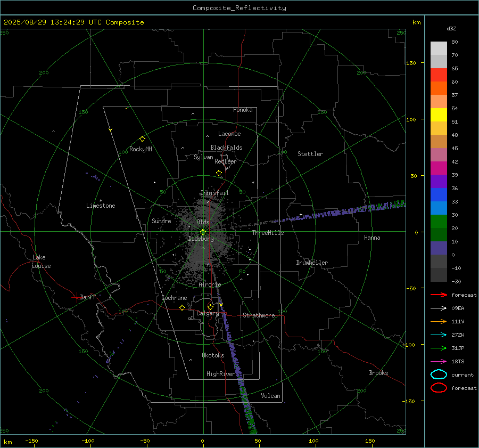Screen dimensions: 479x448
Task: Click the 18TS legend label
Action: pyautogui.click(x=458, y=362)
